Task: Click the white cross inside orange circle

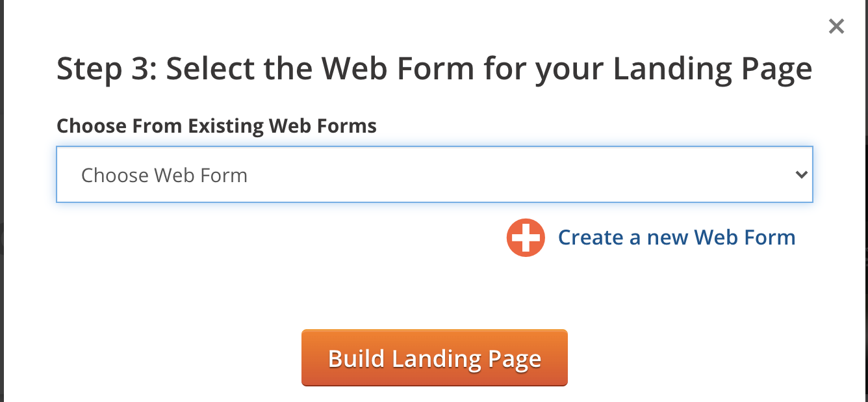Action: (x=525, y=237)
